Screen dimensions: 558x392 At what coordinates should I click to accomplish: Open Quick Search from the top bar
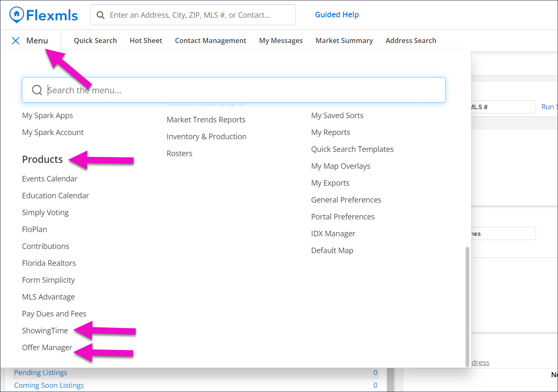click(95, 41)
